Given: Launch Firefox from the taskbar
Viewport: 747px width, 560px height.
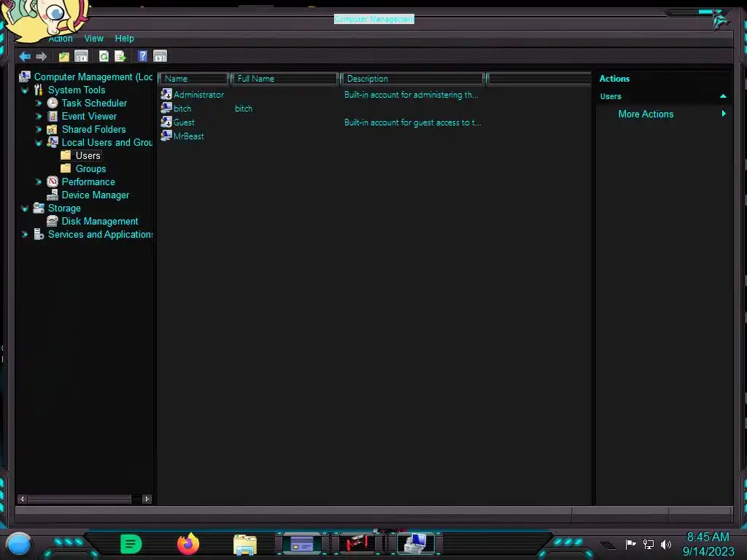Looking at the screenshot, I should click(188, 544).
